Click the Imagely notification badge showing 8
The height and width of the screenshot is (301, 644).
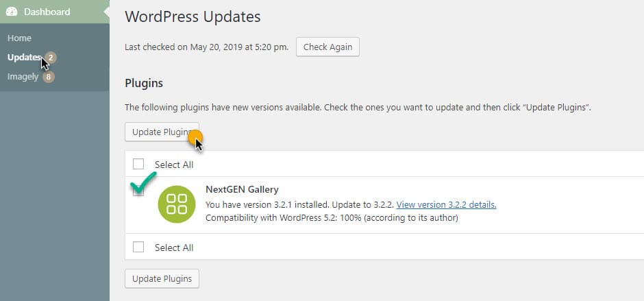tap(49, 77)
